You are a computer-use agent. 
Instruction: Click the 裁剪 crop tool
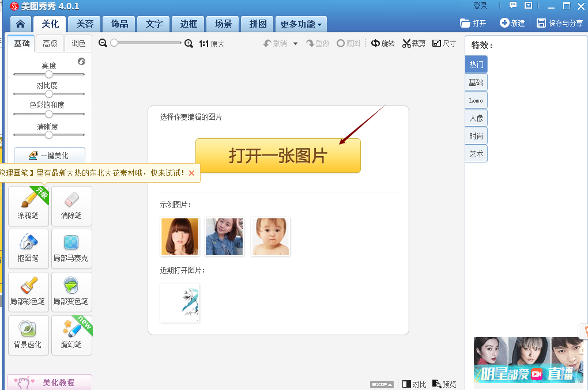pyautogui.click(x=414, y=43)
